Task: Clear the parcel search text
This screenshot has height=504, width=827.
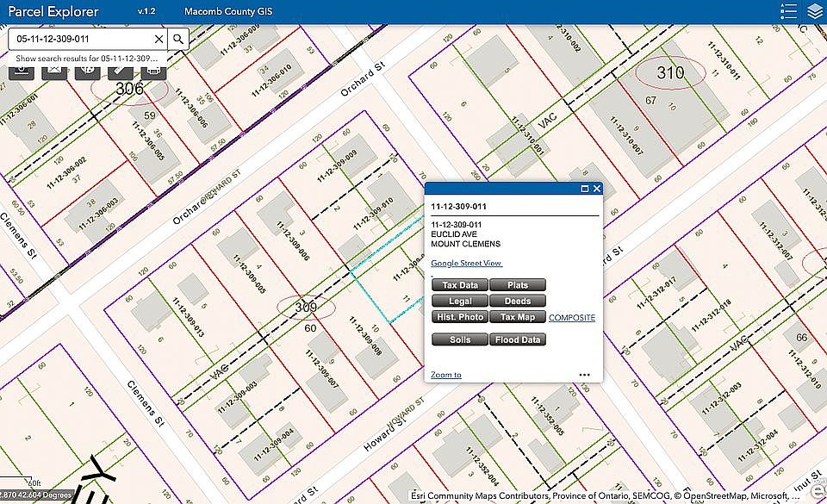Action: pyautogui.click(x=159, y=39)
